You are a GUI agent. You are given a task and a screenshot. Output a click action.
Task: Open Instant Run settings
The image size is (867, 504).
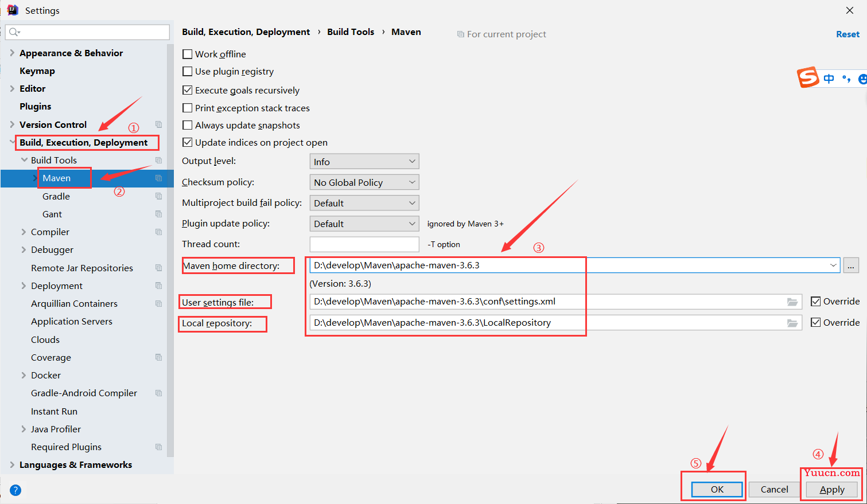tap(54, 411)
